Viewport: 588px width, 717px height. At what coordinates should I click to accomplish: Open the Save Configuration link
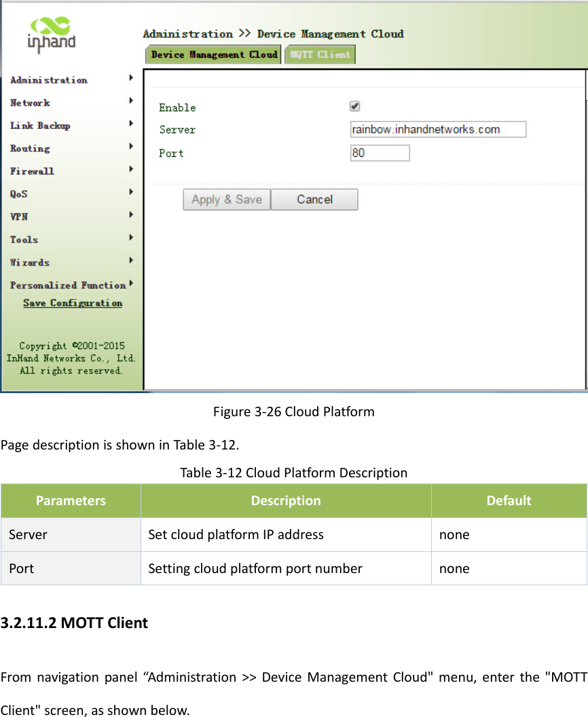(x=72, y=303)
